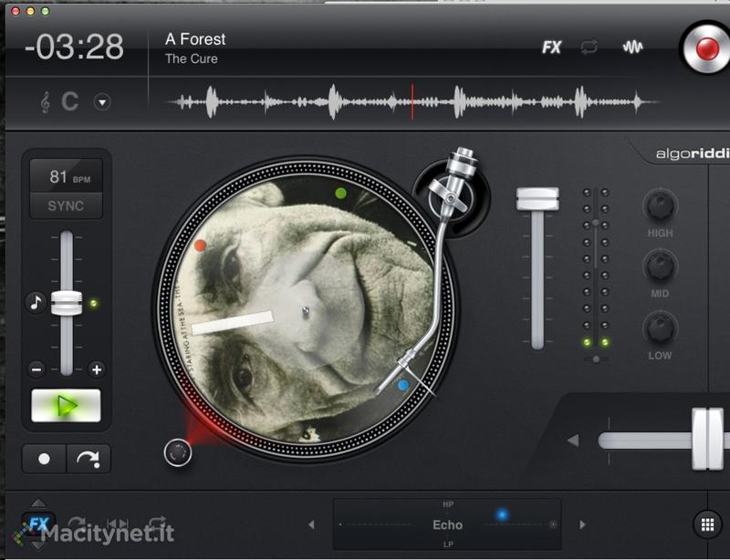Click the blue cue marker on the record
This screenshot has height=560, width=730.
click(x=403, y=386)
